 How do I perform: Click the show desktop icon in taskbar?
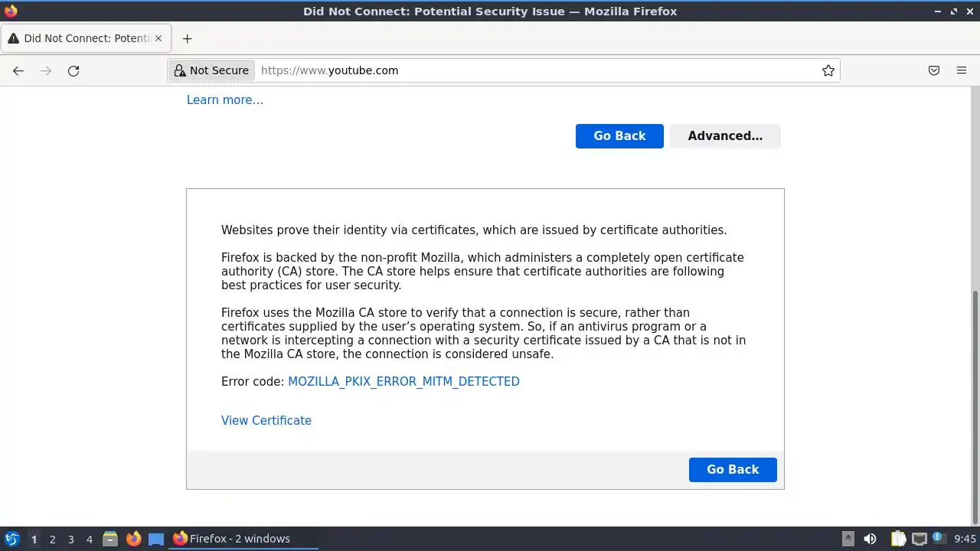click(x=156, y=539)
